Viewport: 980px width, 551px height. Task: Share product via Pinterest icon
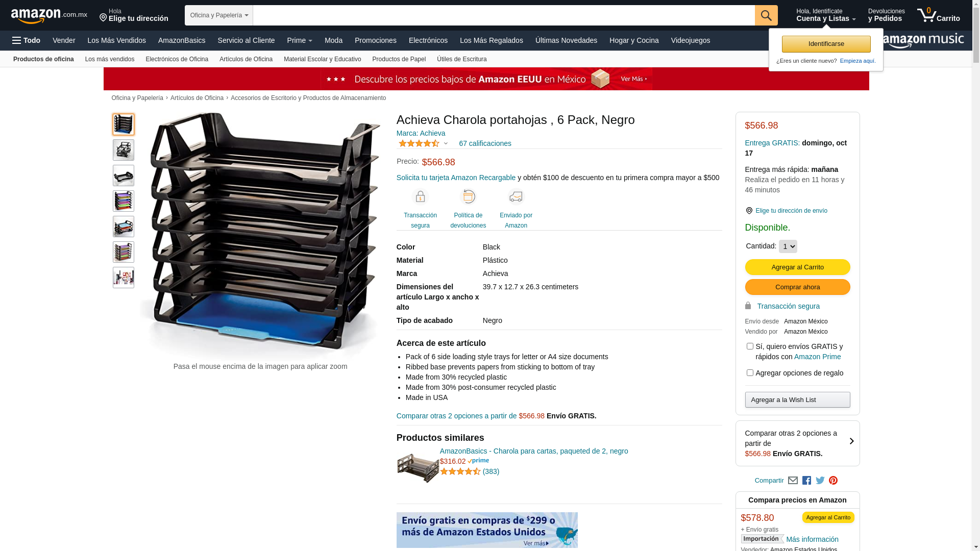pyautogui.click(x=834, y=481)
